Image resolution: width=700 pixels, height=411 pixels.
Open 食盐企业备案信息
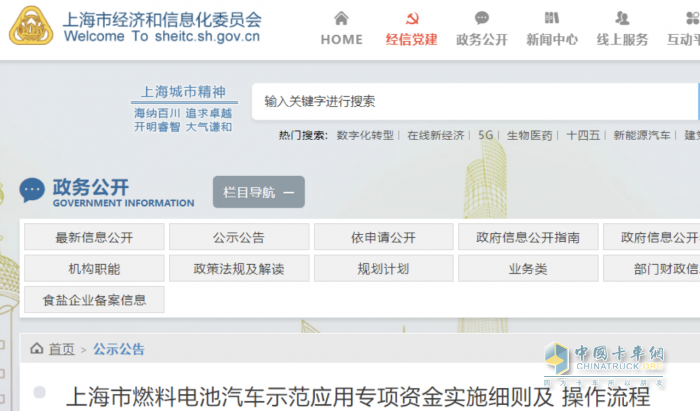point(94,300)
